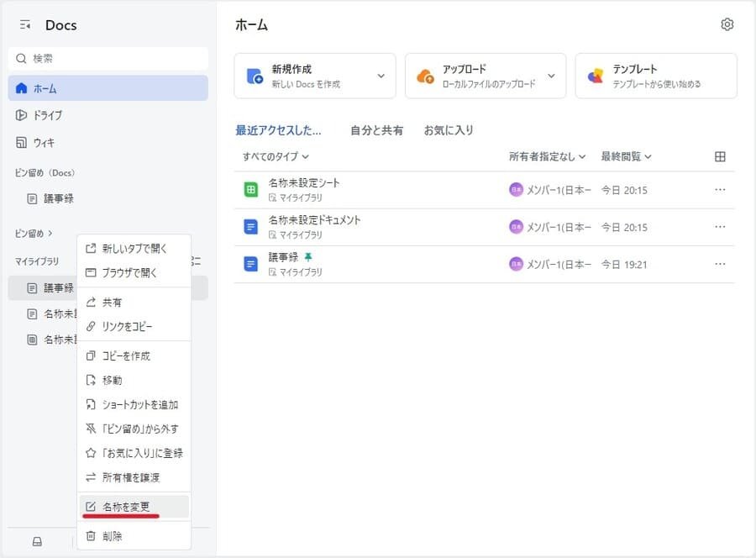Select 名称を変更 in context menu
This screenshot has height=558, width=756.
pyautogui.click(x=126, y=507)
